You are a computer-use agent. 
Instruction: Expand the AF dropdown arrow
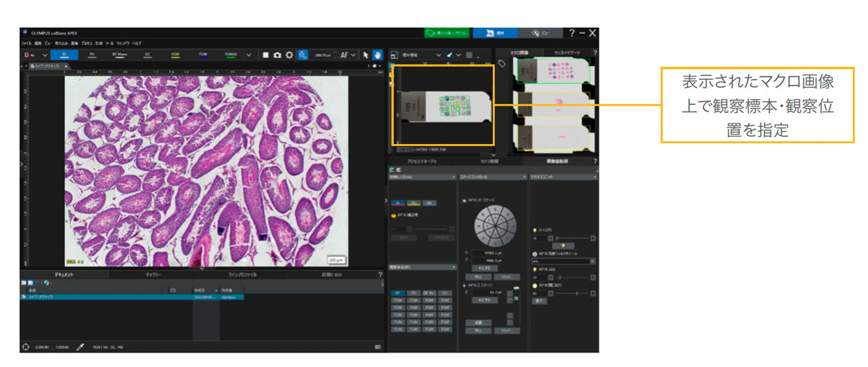(353, 54)
